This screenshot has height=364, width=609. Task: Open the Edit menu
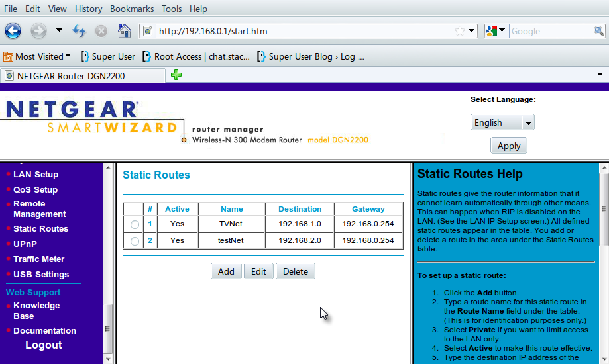[32, 9]
